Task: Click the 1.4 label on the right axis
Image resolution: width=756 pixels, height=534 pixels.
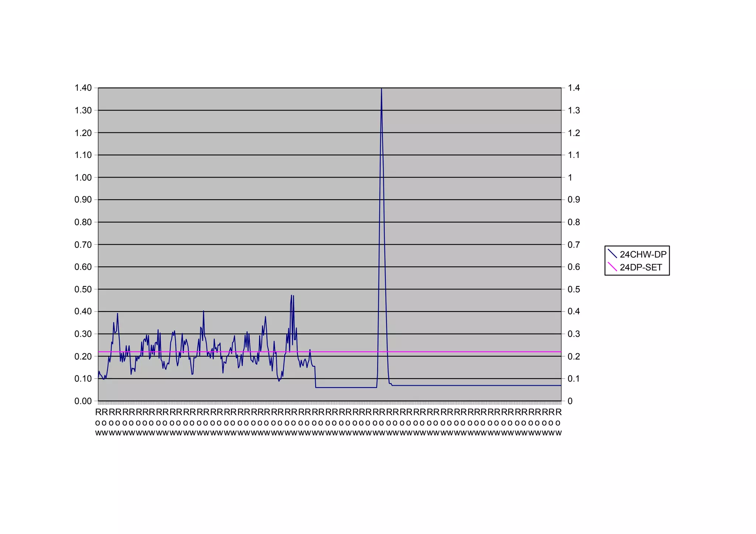Action: point(574,88)
